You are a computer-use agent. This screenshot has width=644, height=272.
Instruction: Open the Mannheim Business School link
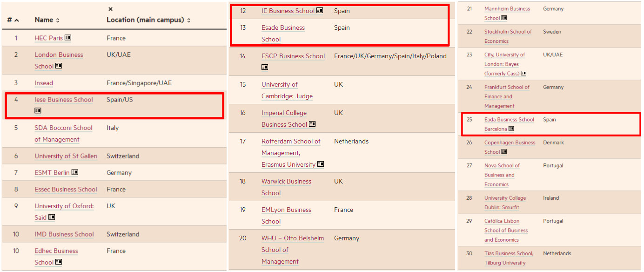[x=507, y=13]
